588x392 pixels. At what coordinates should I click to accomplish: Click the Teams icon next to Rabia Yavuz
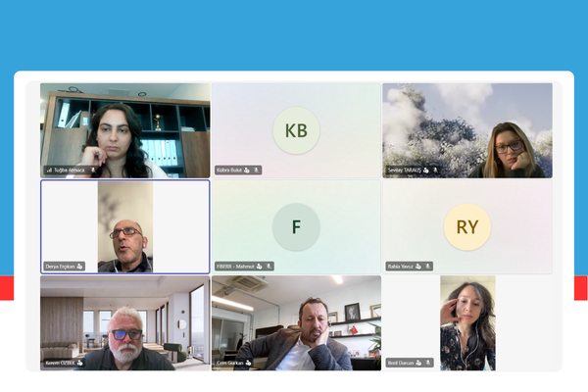(x=418, y=267)
